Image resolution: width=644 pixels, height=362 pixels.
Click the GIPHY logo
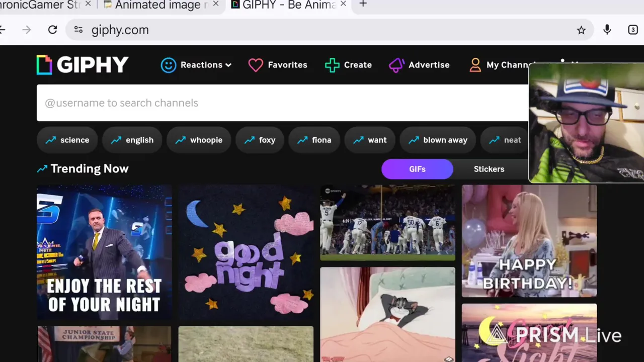pos(83,65)
